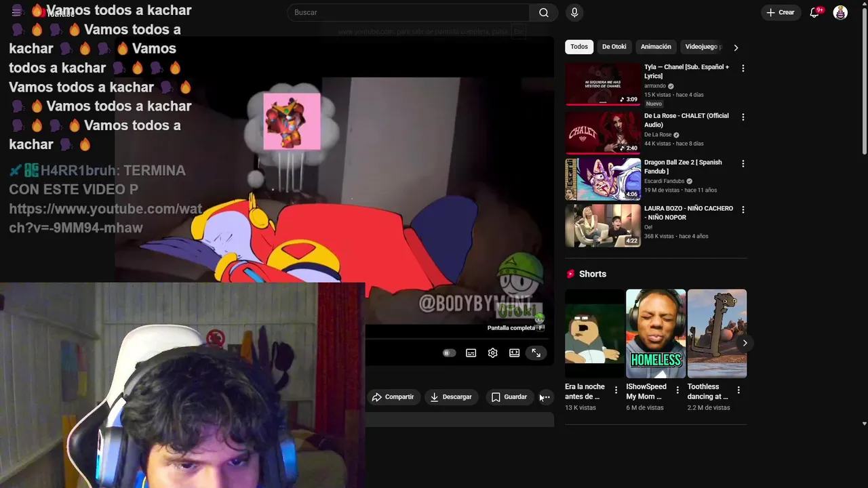Click the Crear button

[x=781, y=12]
